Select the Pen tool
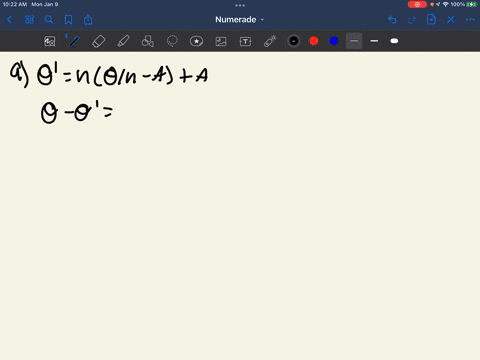Image resolution: width=480 pixels, height=360 pixels. [x=74, y=41]
